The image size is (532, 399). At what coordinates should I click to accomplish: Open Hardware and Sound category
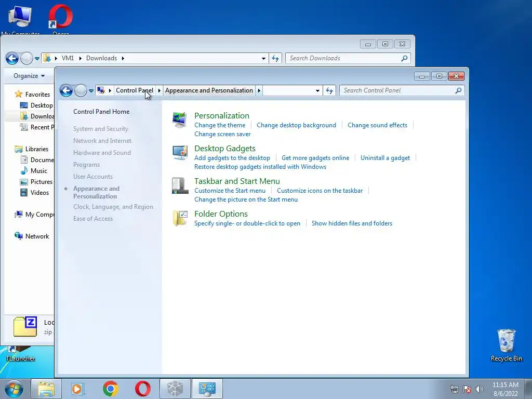click(x=102, y=153)
